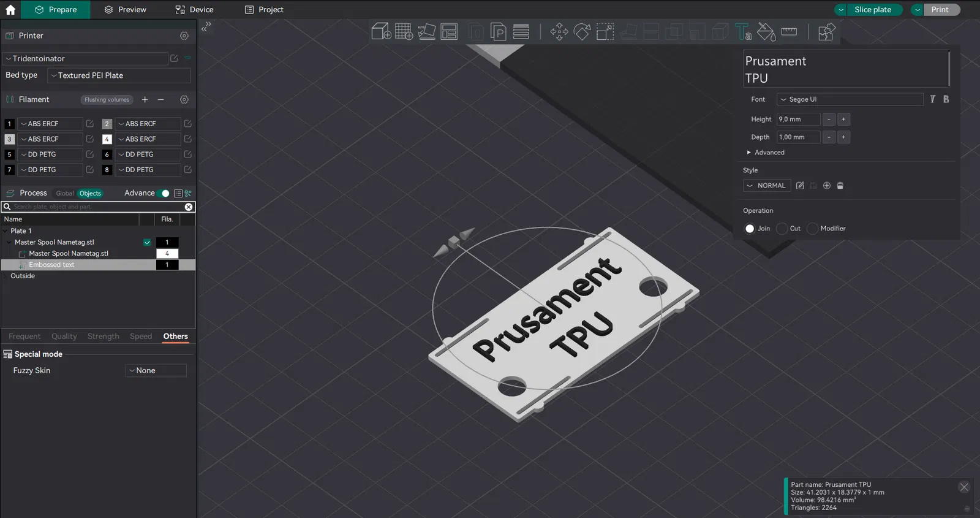Select the Color painting bucket tool

[766, 31]
